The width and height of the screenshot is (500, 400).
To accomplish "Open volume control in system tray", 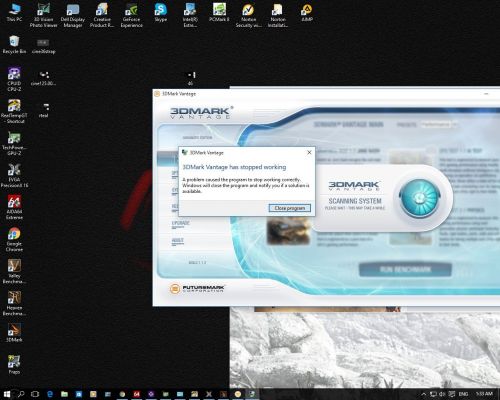I will pyautogui.click(x=442, y=394).
